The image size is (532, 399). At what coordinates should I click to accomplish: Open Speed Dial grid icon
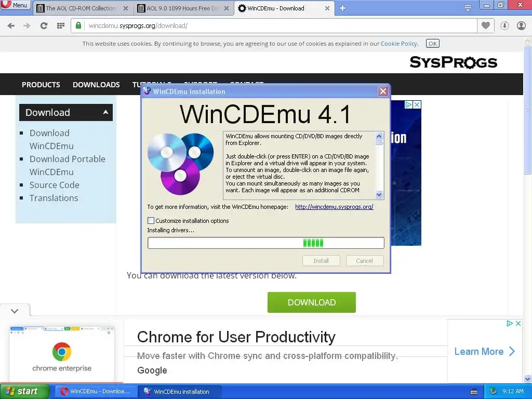61,26
